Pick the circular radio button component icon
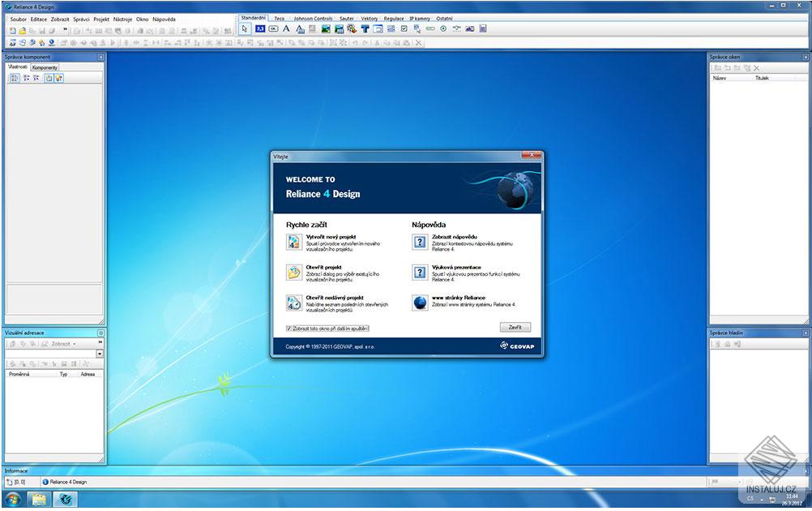 pyautogui.click(x=443, y=29)
